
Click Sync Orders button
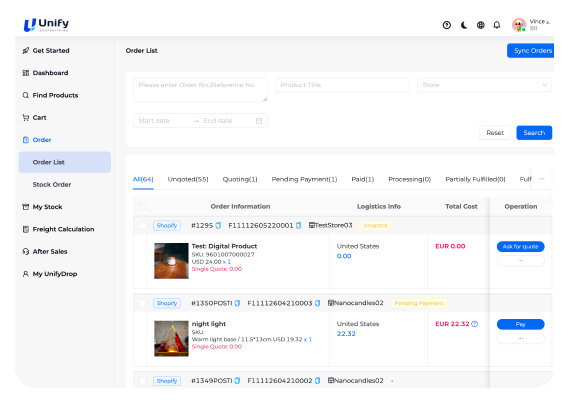(x=531, y=50)
